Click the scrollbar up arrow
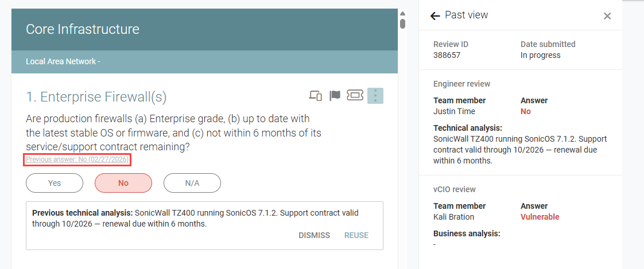This screenshot has height=269, width=644. (x=403, y=14)
